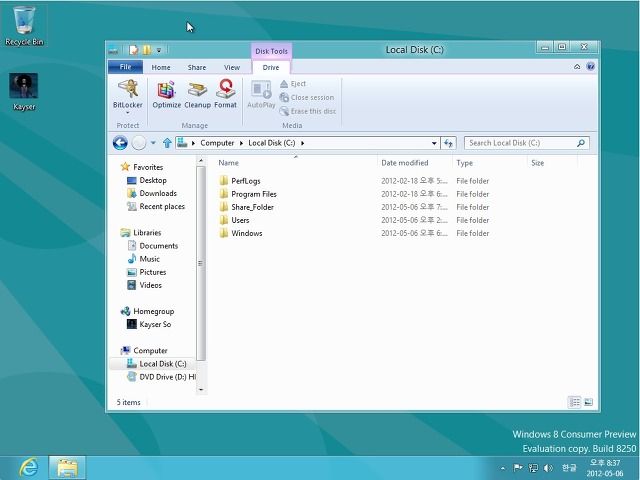Open the View ribbon tab
Screen dimensions: 640x480
[232, 67]
